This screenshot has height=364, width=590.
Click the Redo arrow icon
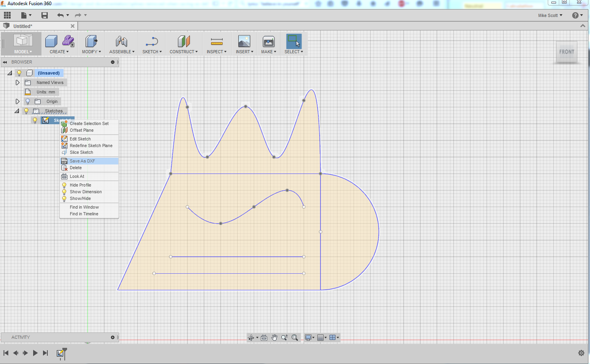[78, 15]
